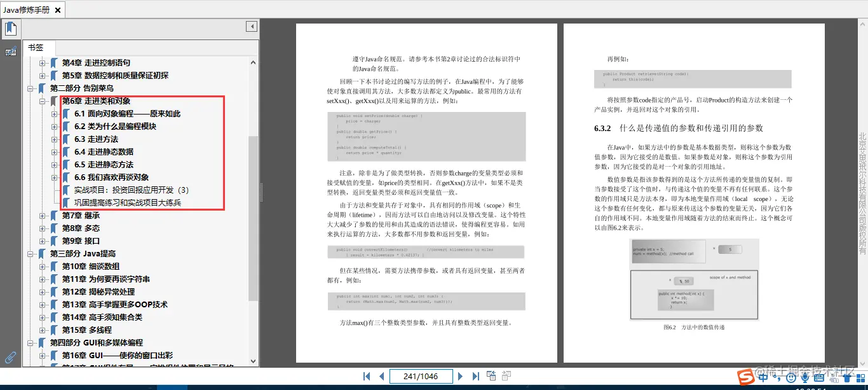
Task: Open the Sogou toolbox grid icon
Action: tap(860, 378)
